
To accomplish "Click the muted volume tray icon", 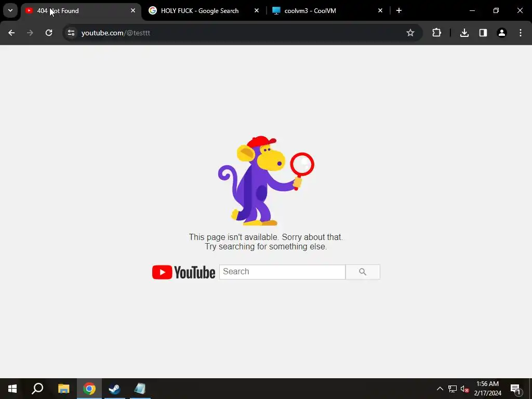I will pos(464,389).
